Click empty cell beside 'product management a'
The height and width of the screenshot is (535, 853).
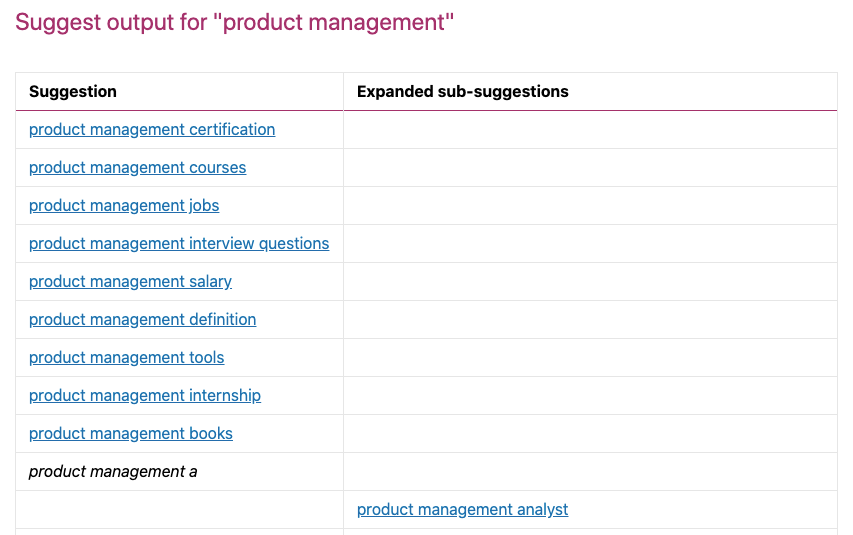click(x=590, y=471)
